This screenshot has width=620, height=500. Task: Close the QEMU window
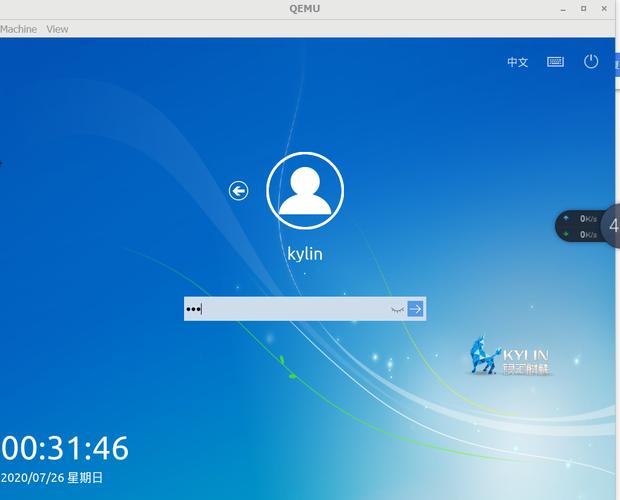604,9
